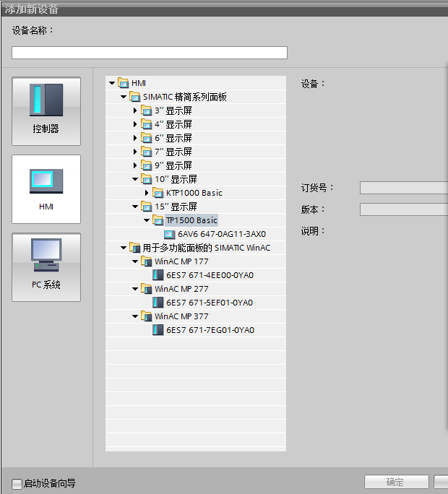Click folder icon of 15'' 显示屏
The height and width of the screenshot is (494, 448).
tap(146, 207)
